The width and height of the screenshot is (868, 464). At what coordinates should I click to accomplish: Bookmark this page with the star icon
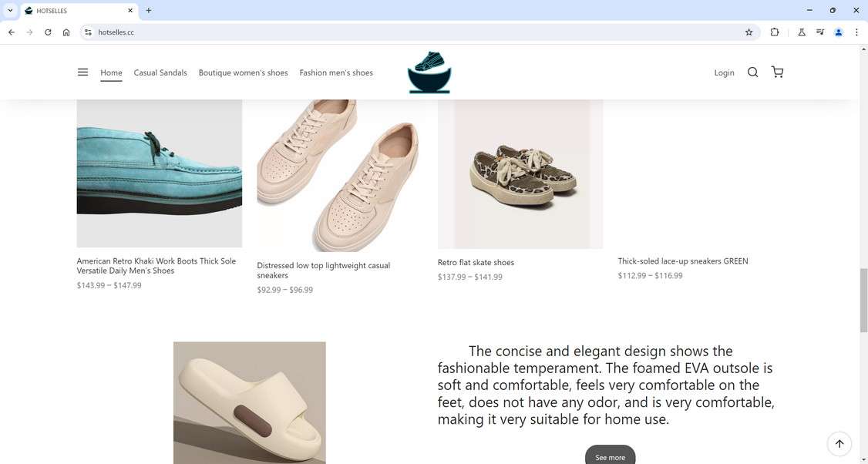coord(749,32)
